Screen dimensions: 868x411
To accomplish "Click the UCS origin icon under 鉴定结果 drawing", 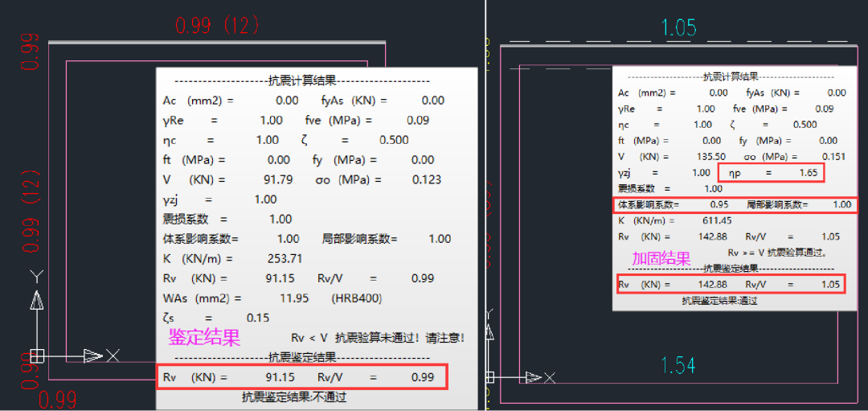I will 37,356.
